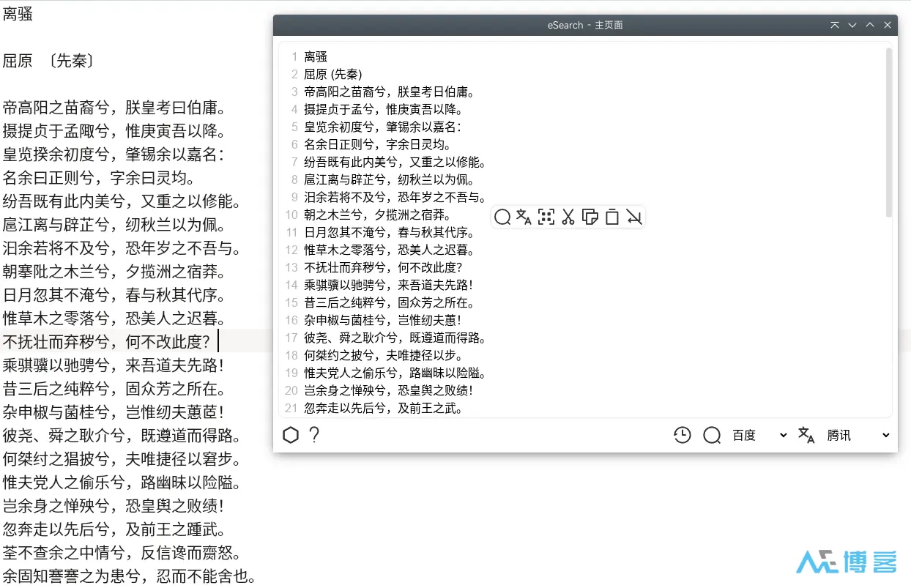Image resolution: width=911 pixels, height=588 pixels.
Task: Click the OCR re-recognize icon in floating toolbar
Action: pos(546,217)
